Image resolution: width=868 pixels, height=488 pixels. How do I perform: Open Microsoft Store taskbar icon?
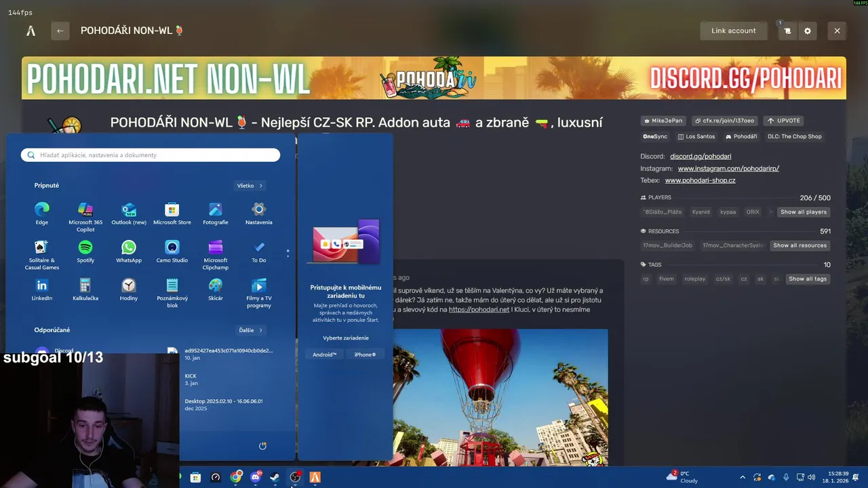(195, 477)
